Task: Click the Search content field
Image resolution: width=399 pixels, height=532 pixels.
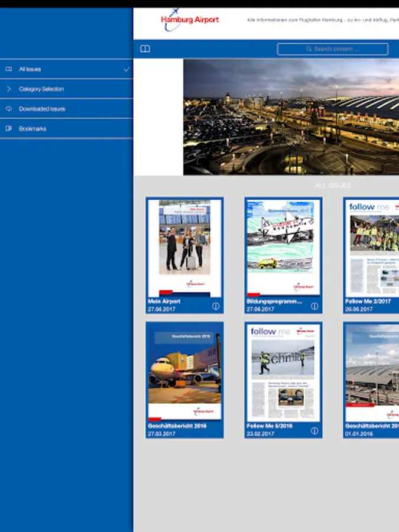Action: (x=332, y=49)
